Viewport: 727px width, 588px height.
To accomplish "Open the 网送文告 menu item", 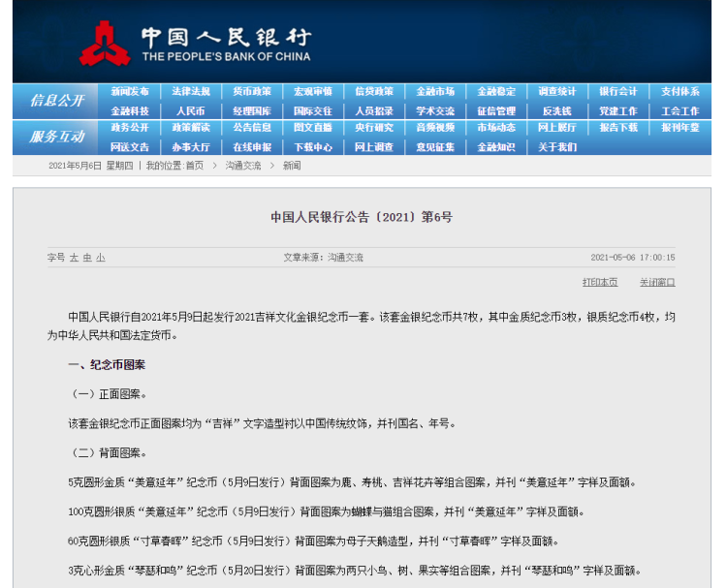I will click(x=129, y=147).
